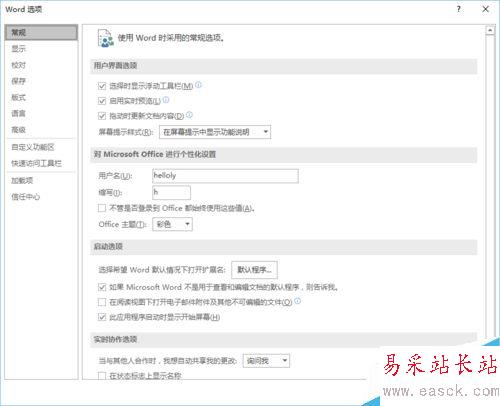Click the 用户名 field containing helloly
This screenshot has height=406, width=500.
click(225, 176)
